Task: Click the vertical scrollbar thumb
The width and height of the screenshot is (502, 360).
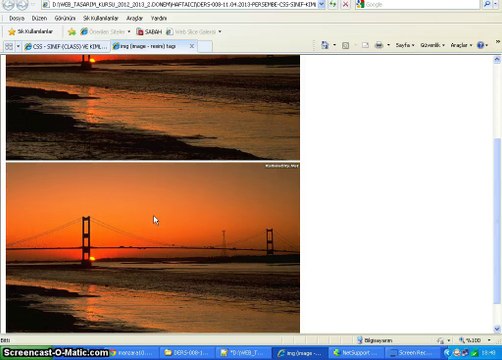Action: click(x=497, y=221)
